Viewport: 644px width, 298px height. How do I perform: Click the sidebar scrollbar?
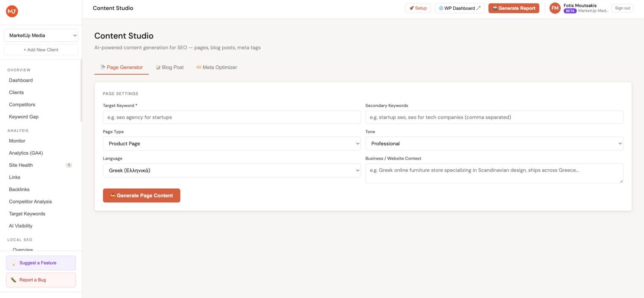[81, 91]
